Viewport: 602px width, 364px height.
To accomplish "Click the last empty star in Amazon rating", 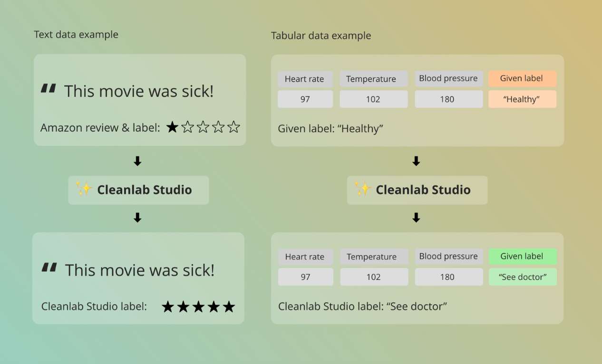I will pos(233,127).
